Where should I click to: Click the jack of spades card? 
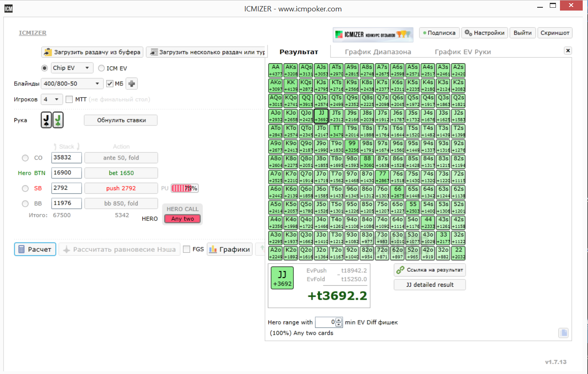pyautogui.click(x=46, y=120)
